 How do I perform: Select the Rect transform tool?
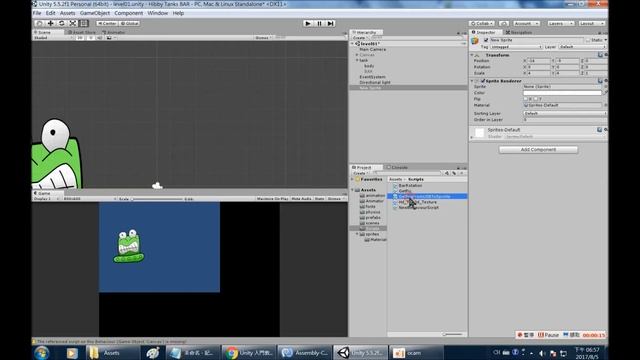coord(84,23)
